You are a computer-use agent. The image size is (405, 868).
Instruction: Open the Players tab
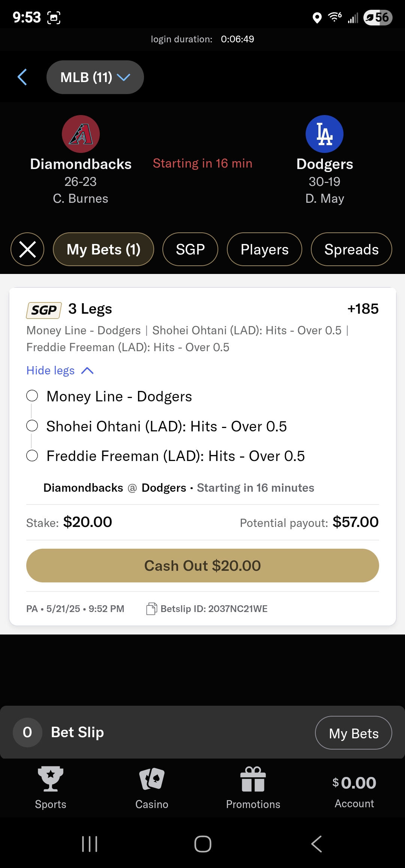[x=264, y=249]
